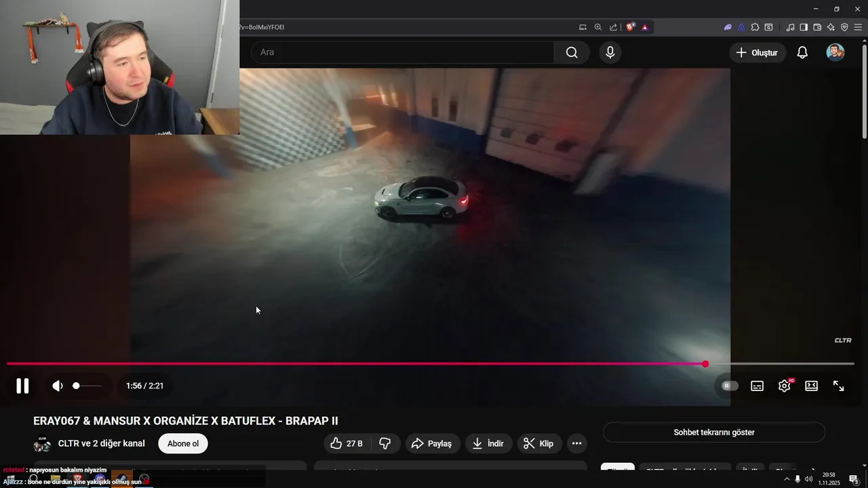Screen dimensions: 868x488
Task: Toggle subtitles with the captions icon
Action: point(757,386)
